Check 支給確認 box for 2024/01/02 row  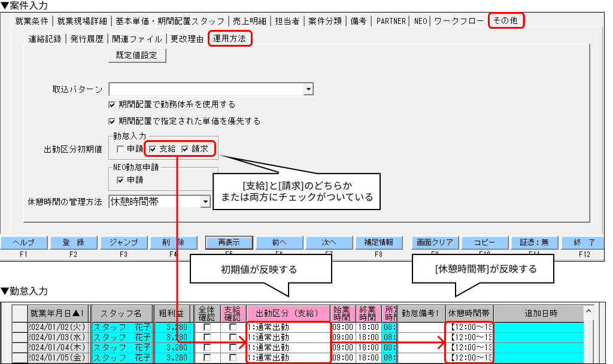tap(233, 327)
